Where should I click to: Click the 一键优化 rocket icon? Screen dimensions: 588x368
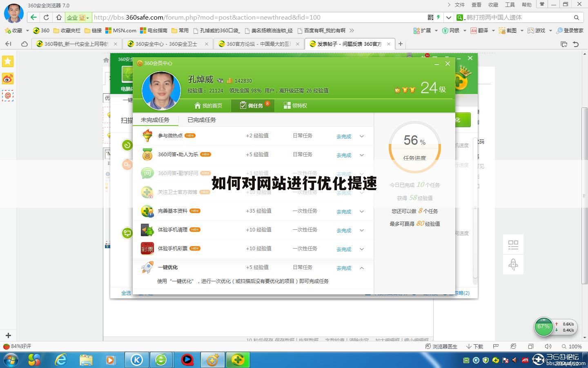[x=147, y=267]
